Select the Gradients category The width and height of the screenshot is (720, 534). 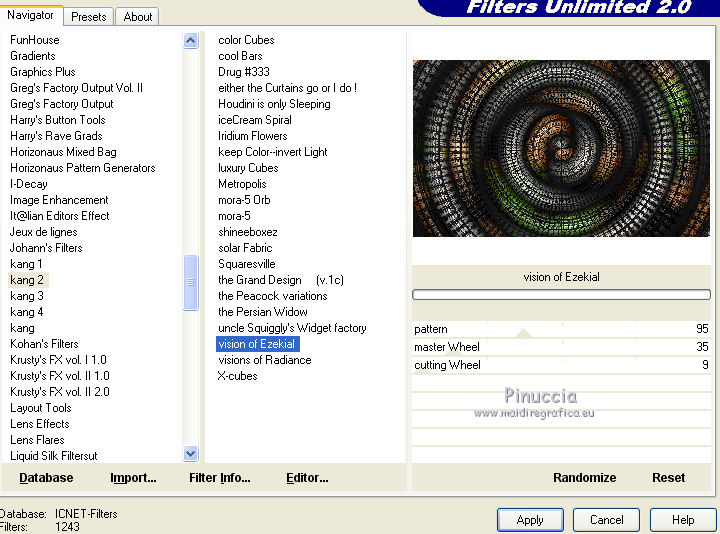coord(33,56)
